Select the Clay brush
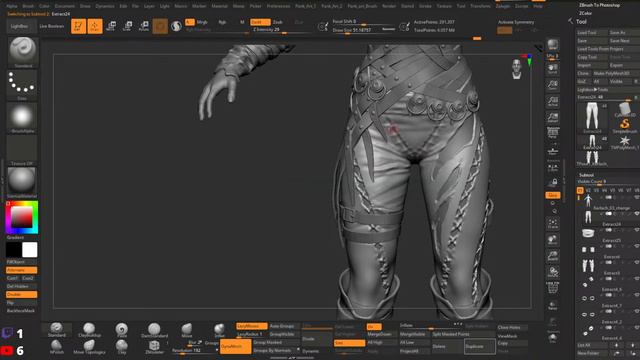 [122, 347]
